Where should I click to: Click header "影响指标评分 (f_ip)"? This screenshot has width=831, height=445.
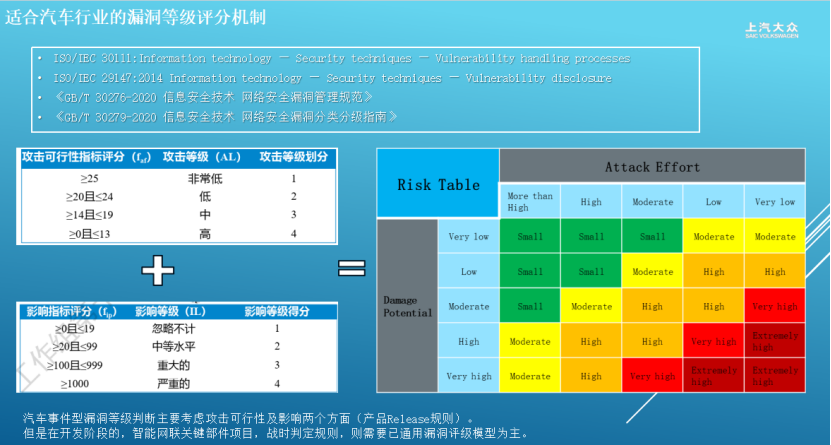[x=71, y=312]
